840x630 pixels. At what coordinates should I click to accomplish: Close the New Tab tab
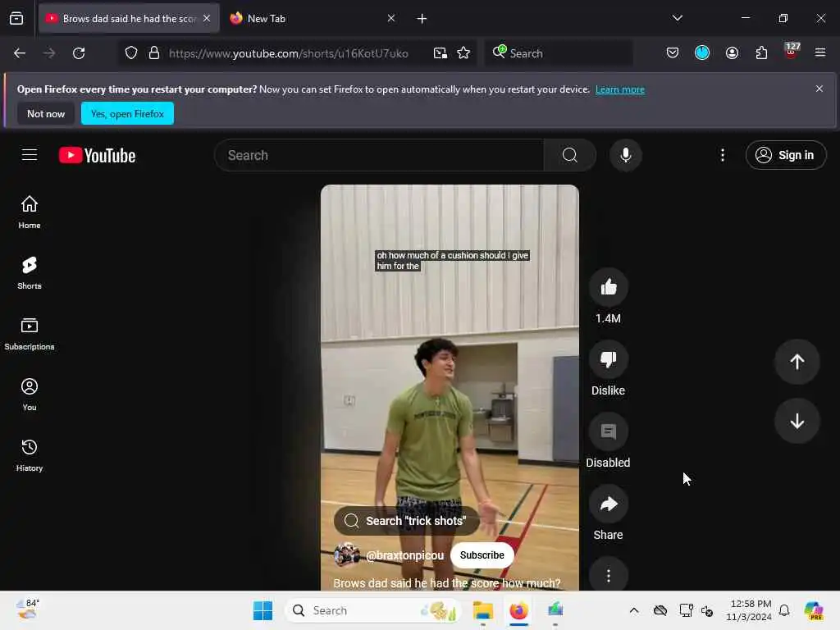pos(391,18)
